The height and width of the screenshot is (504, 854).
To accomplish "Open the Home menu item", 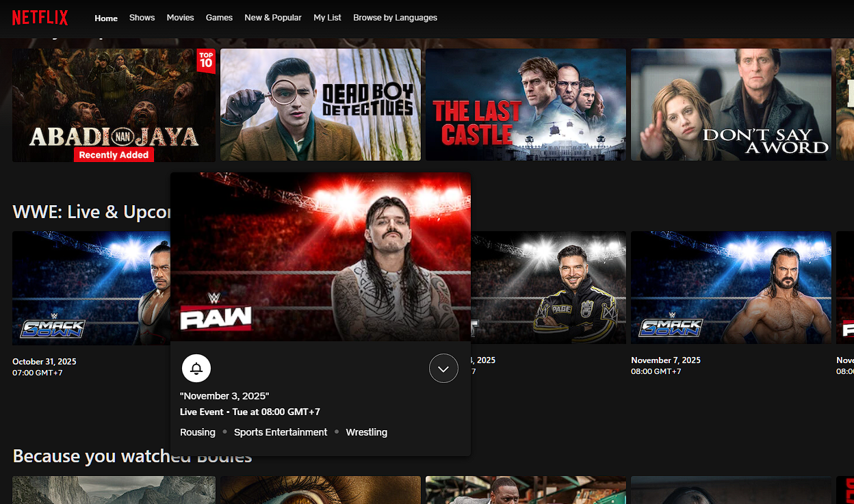I will 106,18.
